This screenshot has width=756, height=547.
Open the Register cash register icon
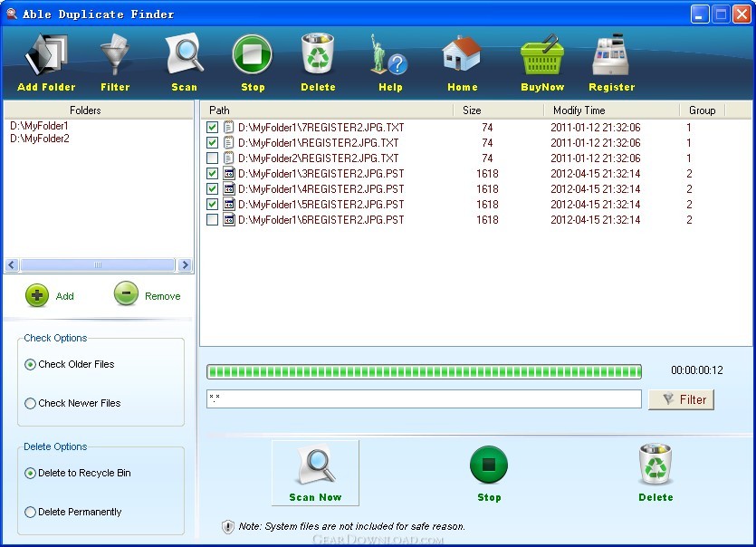click(611, 54)
